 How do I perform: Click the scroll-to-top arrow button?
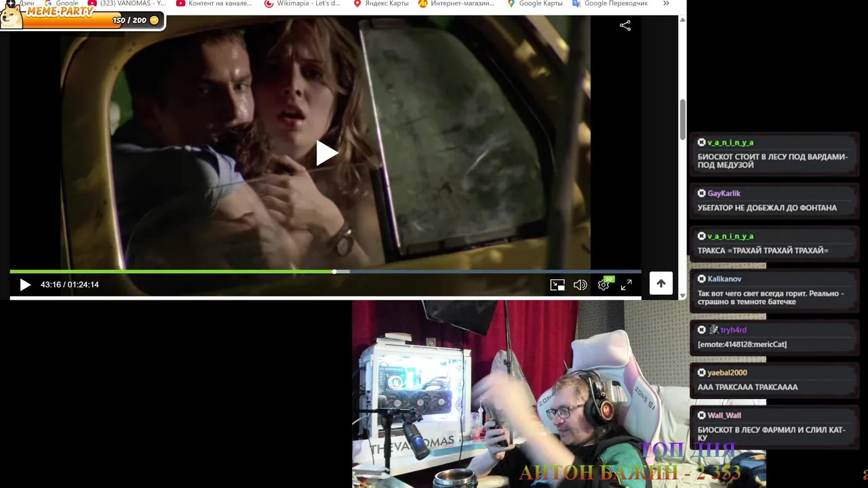(x=661, y=284)
